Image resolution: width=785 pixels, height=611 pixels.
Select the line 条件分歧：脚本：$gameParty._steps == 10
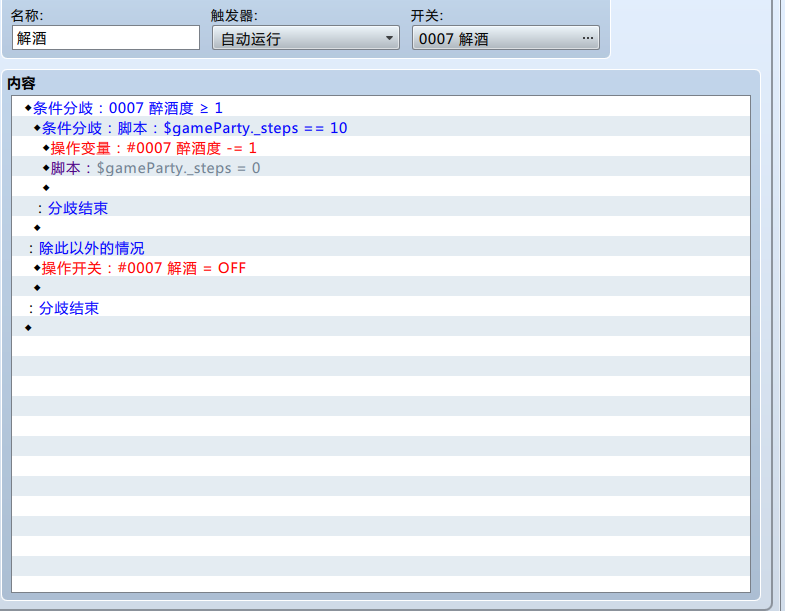click(380, 128)
